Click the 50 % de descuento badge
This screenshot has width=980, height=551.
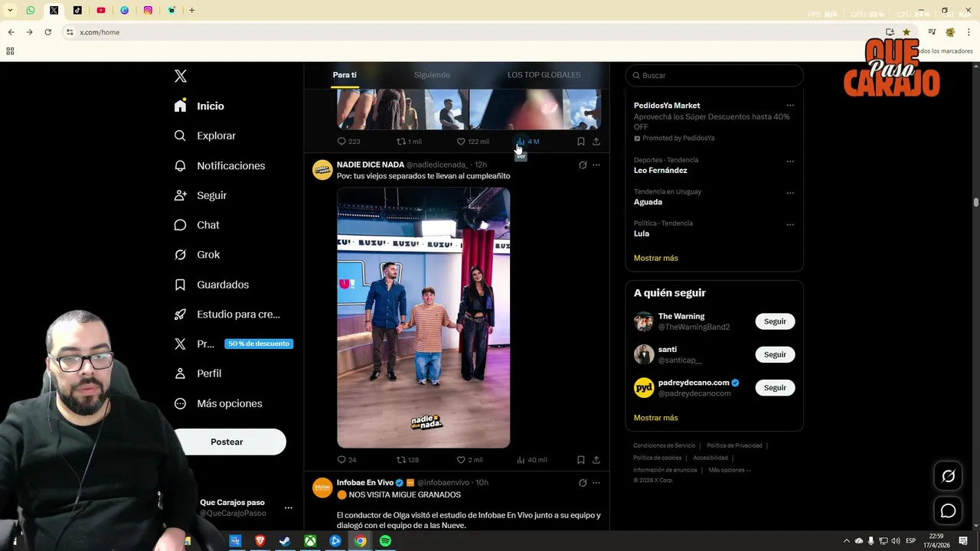(259, 344)
